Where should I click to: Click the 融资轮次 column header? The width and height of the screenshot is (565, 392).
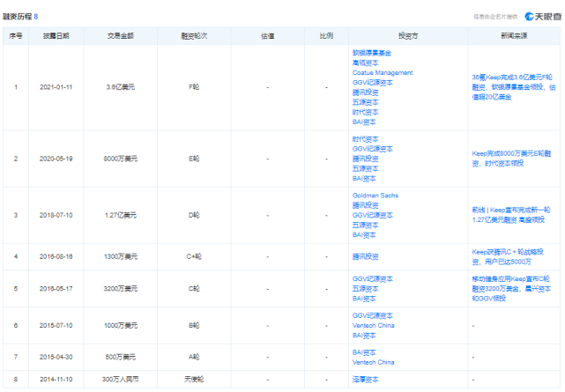pos(194,36)
